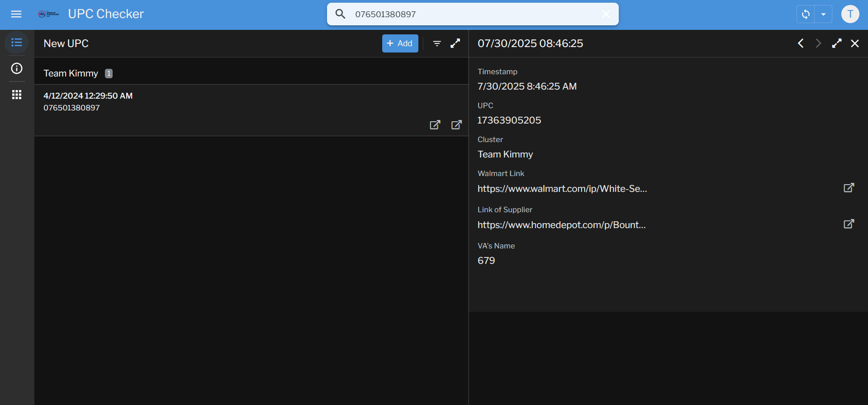Close the record detail panel
The height and width of the screenshot is (405, 868).
pyautogui.click(x=855, y=43)
